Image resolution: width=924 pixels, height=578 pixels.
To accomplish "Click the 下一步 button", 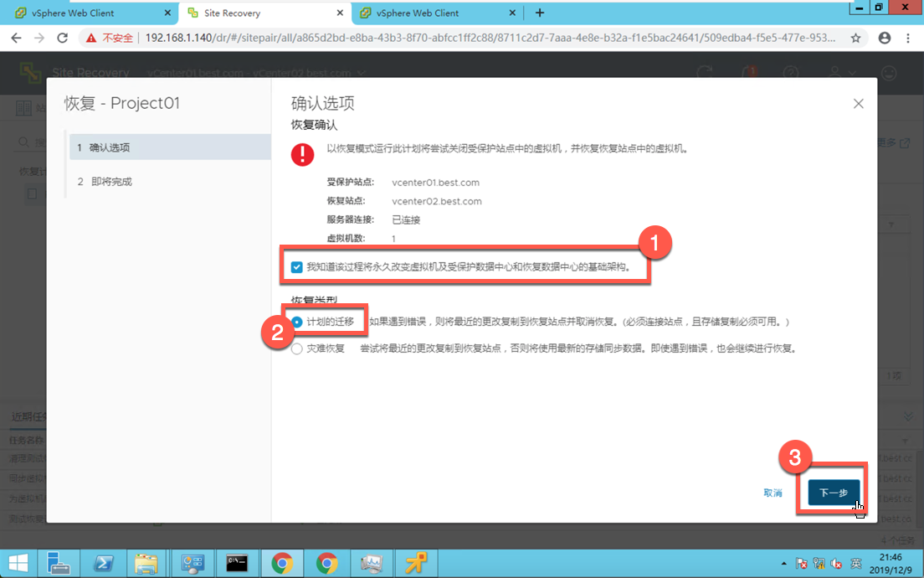I will pos(834,493).
